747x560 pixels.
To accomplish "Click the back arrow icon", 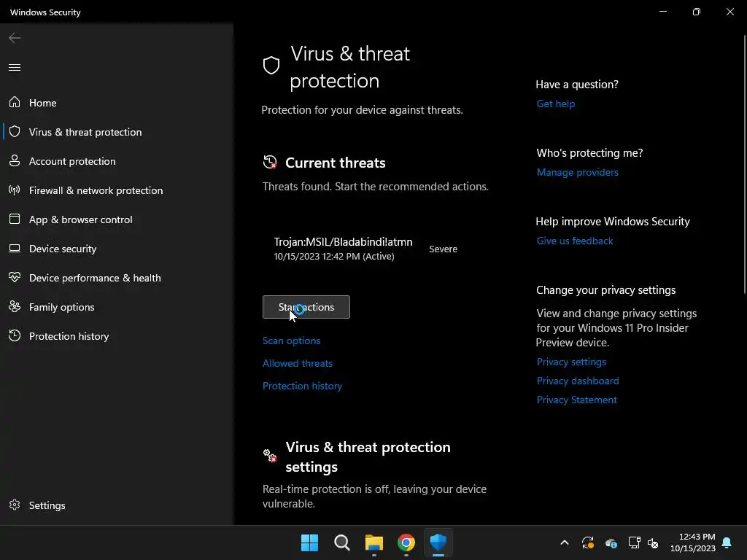I will [x=15, y=38].
